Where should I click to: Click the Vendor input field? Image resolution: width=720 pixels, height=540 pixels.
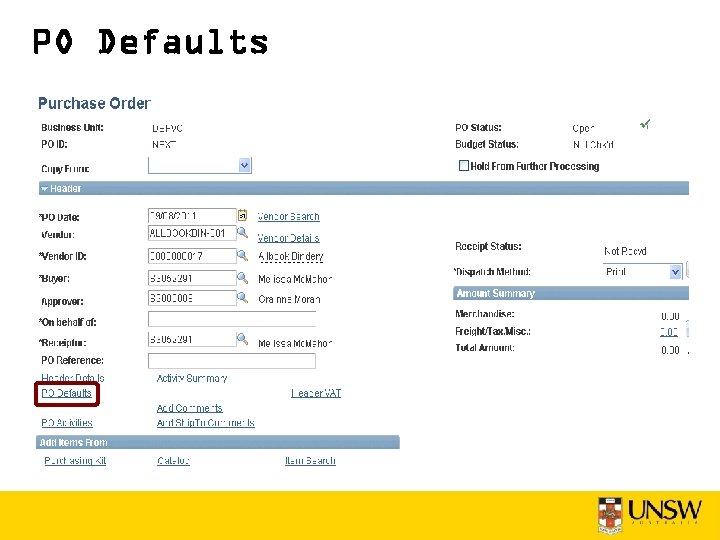pyautogui.click(x=192, y=233)
